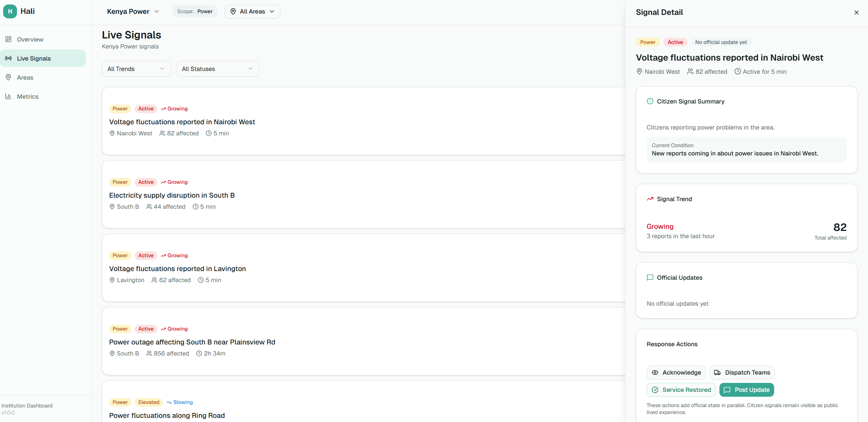The width and height of the screenshot is (868, 422).
Task: Click people icon next to 44 affected
Action: pos(149,207)
